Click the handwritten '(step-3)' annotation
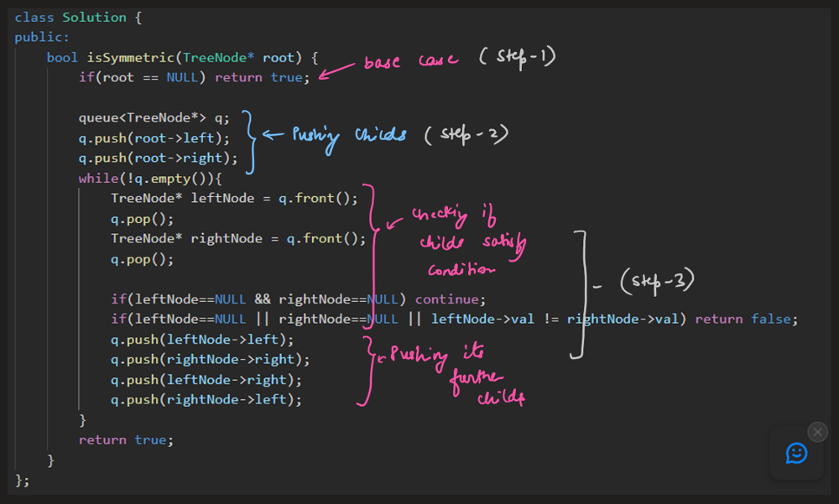Screen dimensions: 839x504 coord(656,282)
